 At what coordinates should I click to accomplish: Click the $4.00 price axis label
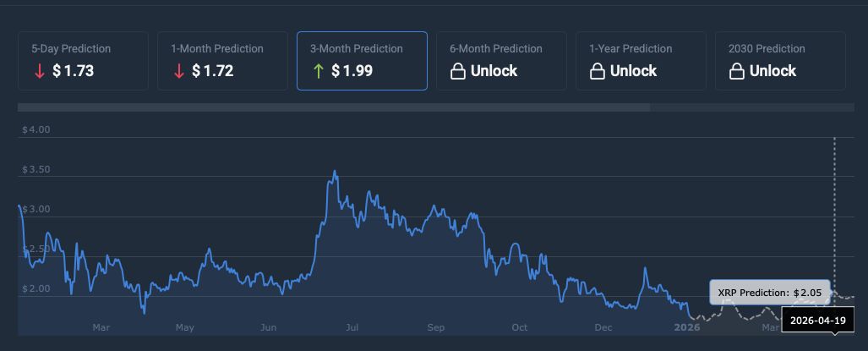36,129
